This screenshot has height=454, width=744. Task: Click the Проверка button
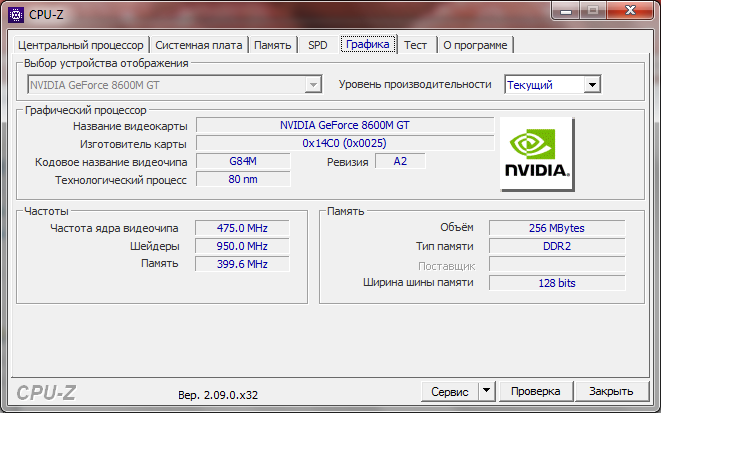[x=536, y=391]
